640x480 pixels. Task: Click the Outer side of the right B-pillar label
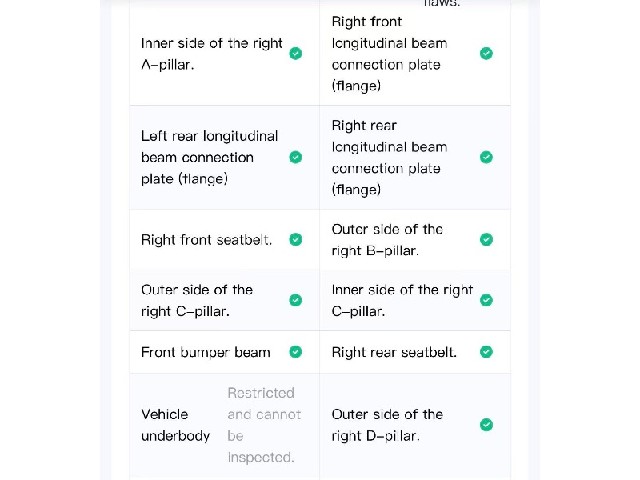[x=387, y=240]
